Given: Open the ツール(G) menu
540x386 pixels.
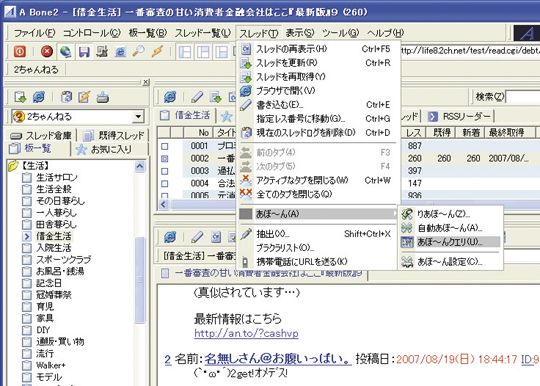Looking at the screenshot, I should (340, 33).
